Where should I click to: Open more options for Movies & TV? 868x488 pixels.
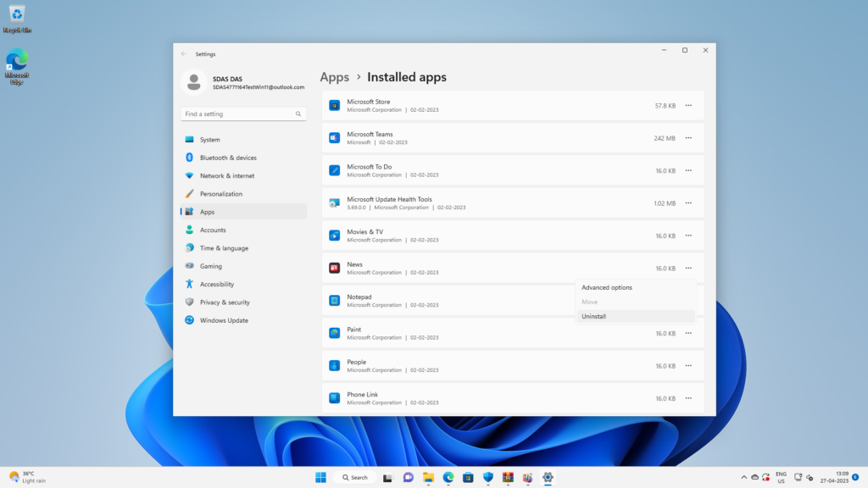tap(688, 236)
